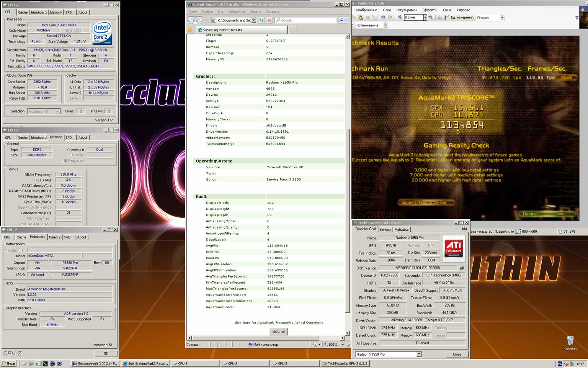Open the Файл menu in Internet Explorer
Screen dimensions: 588x368
click(193, 11)
